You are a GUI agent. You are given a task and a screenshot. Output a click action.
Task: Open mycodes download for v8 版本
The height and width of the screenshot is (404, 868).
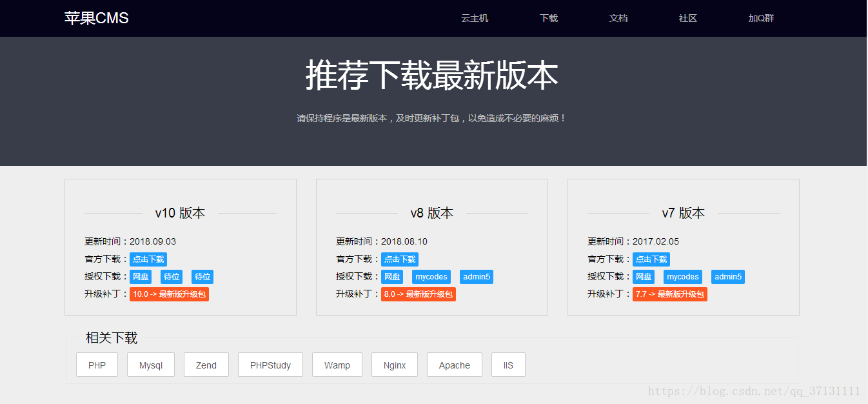(431, 276)
